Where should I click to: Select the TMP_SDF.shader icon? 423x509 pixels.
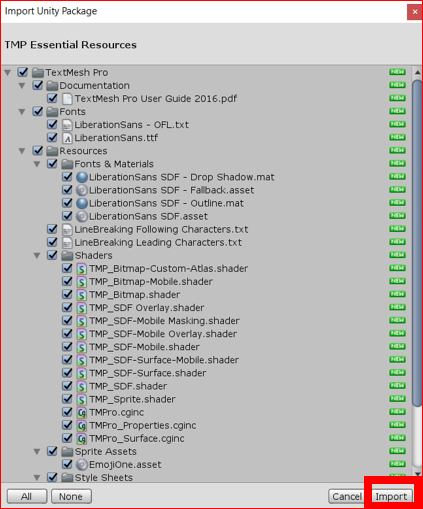tap(82, 386)
